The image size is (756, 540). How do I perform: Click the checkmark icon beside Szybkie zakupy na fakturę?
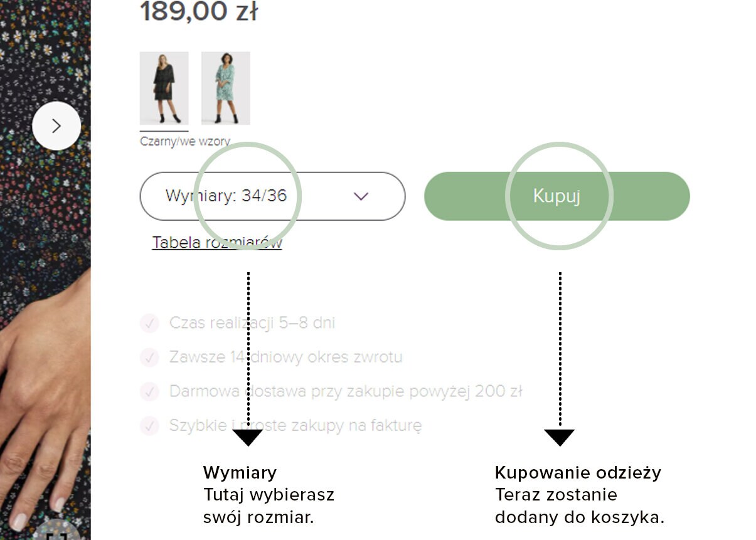149,426
